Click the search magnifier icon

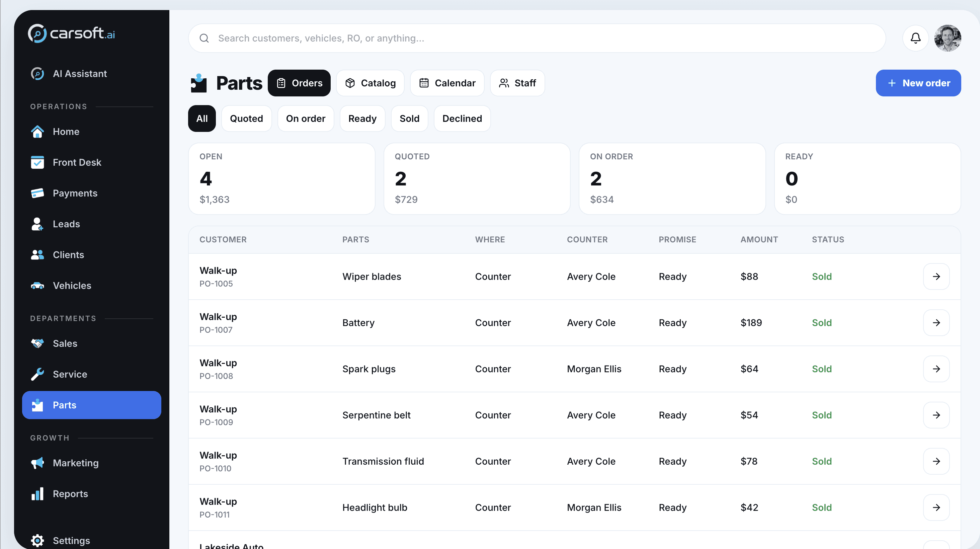pos(204,38)
